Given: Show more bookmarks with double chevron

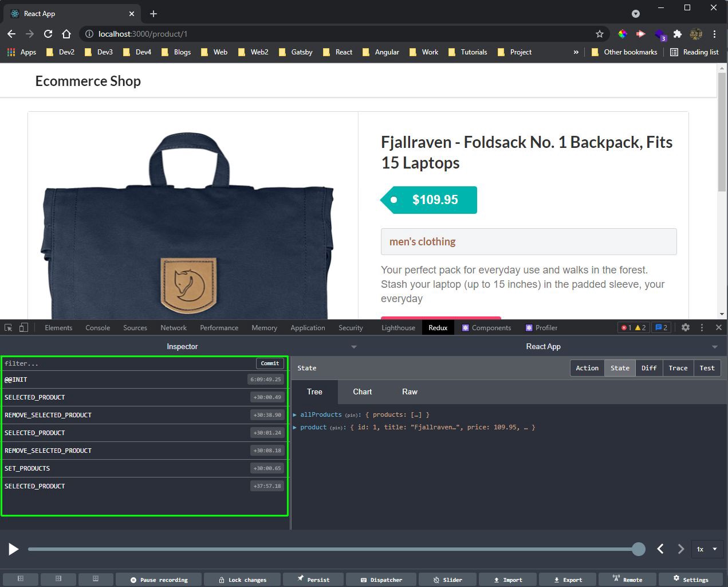Looking at the screenshot, I should point(576,52).
